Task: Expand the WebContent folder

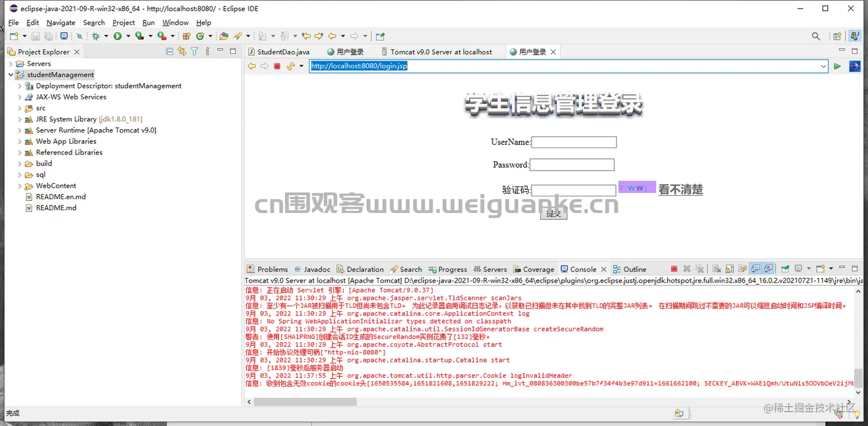Action: tap(20, 185)
